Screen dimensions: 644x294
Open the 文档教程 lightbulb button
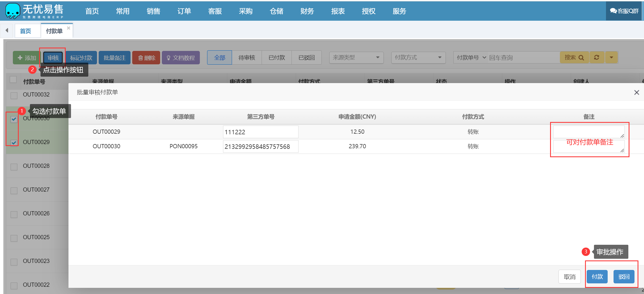(181, 58)
